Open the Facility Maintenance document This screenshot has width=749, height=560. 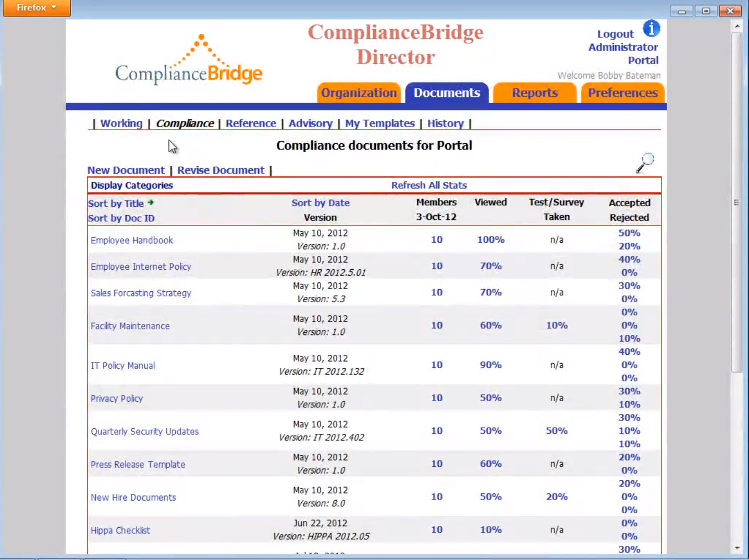(130, 326)
